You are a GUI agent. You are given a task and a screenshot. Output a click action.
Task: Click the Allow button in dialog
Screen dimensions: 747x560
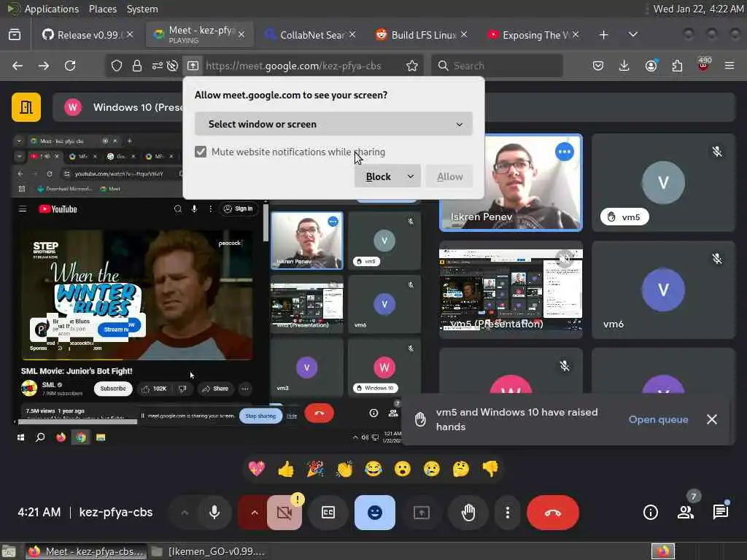(449, 176)
